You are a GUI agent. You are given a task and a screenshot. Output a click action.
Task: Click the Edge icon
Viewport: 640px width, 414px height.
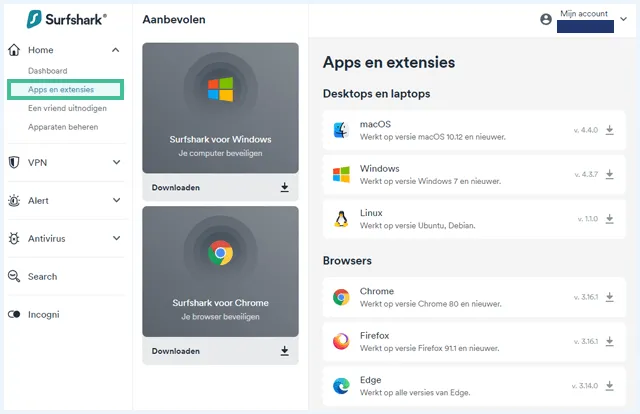tap(341, 386)
